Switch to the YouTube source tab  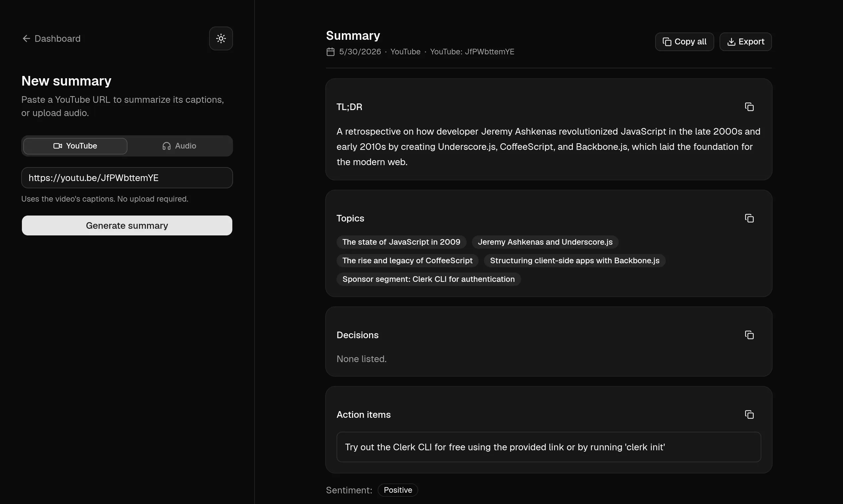point(75,146)
